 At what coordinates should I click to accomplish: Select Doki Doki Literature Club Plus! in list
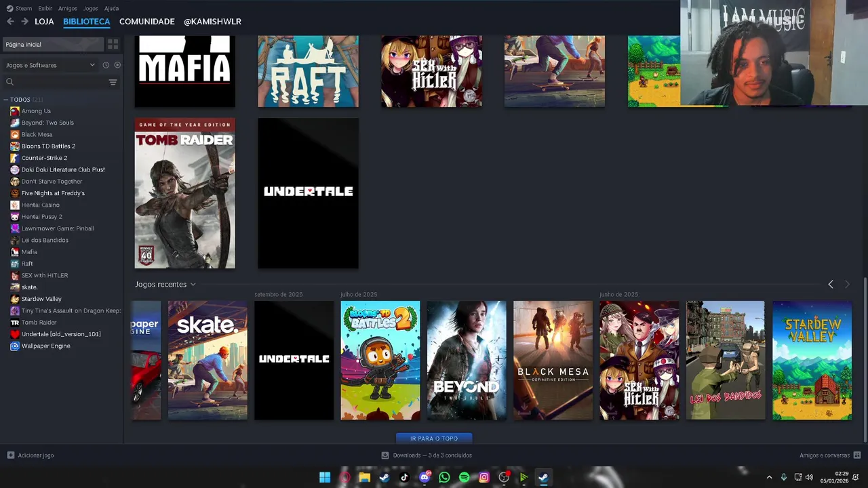click(x=62, y=169)
